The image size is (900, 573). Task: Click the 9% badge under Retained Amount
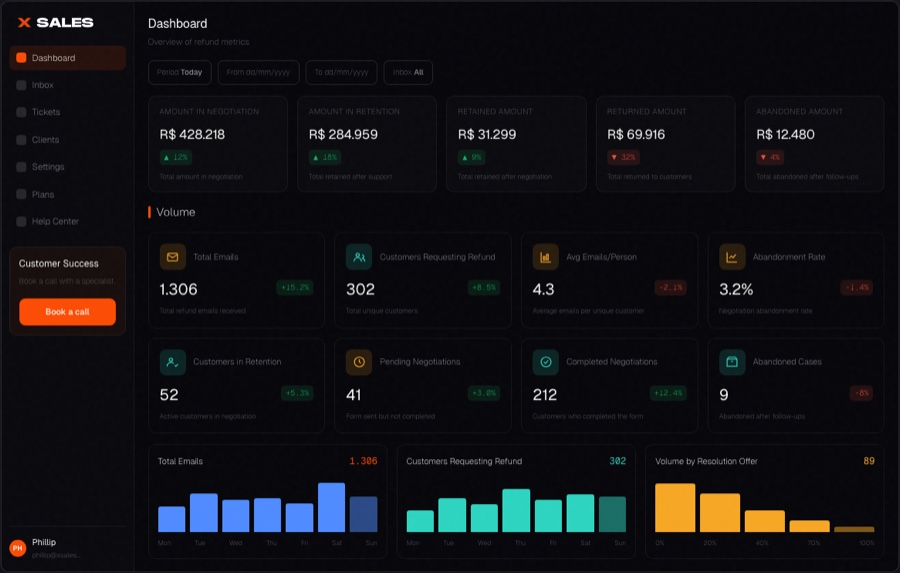click(x=472, y=157)
